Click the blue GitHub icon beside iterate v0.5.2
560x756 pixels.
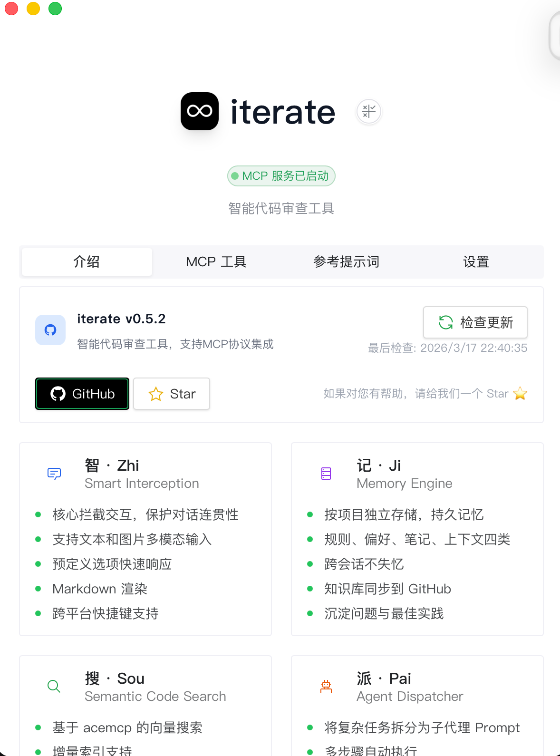click(x=50, y=330)
